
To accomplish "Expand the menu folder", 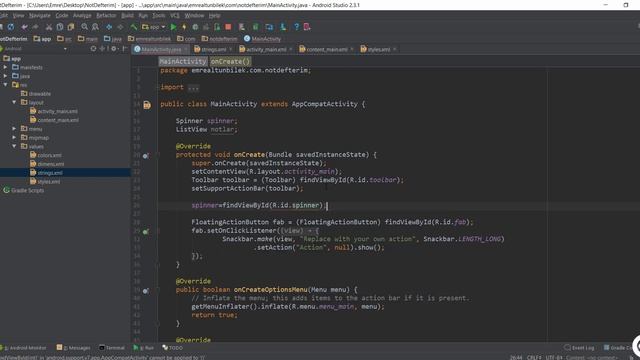I will click(x=14, y=129).
